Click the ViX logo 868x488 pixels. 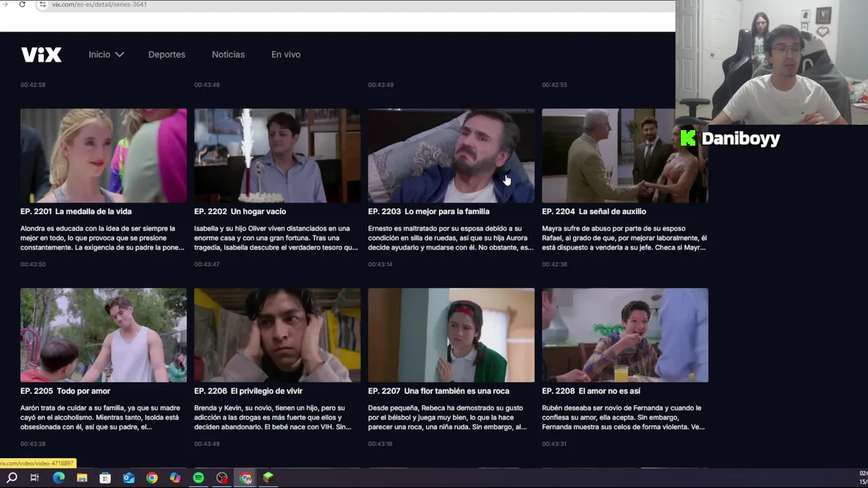[x=41, y=54]
